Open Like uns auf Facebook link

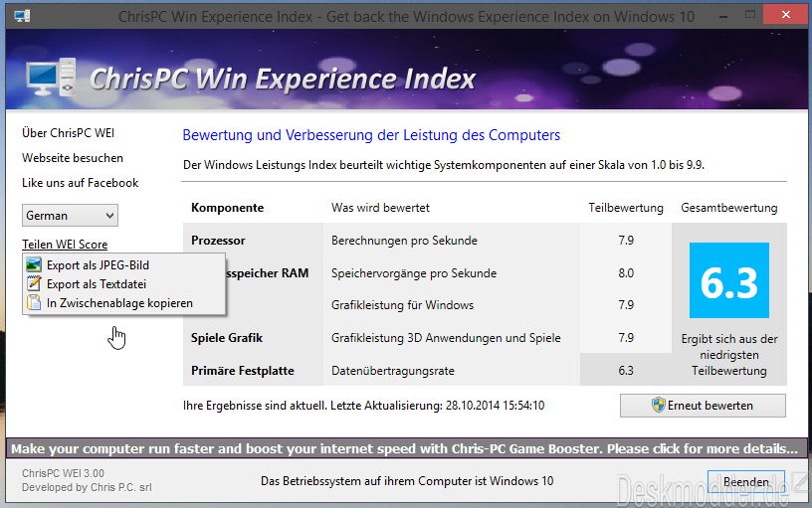tap(81, 183)
